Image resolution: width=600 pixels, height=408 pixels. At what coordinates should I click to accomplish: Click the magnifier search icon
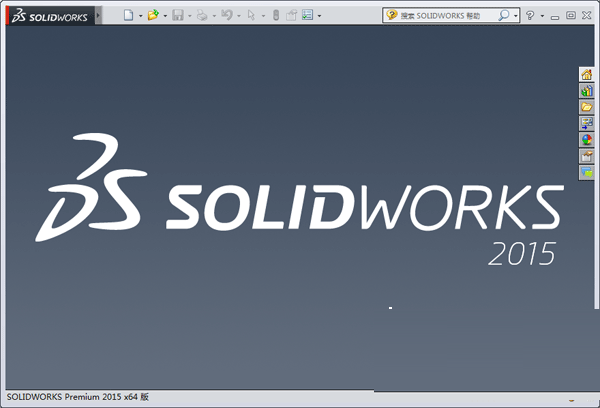click(x=504, y=15)
